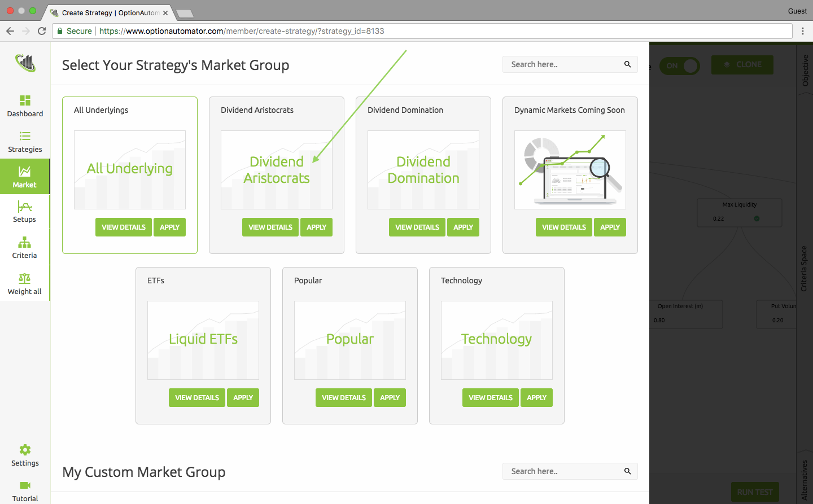Image resolution: width=813 pixels, height=504 pixels.
Task: Toggle the strategy ON switch to off
Action: (x=680, y=66)
